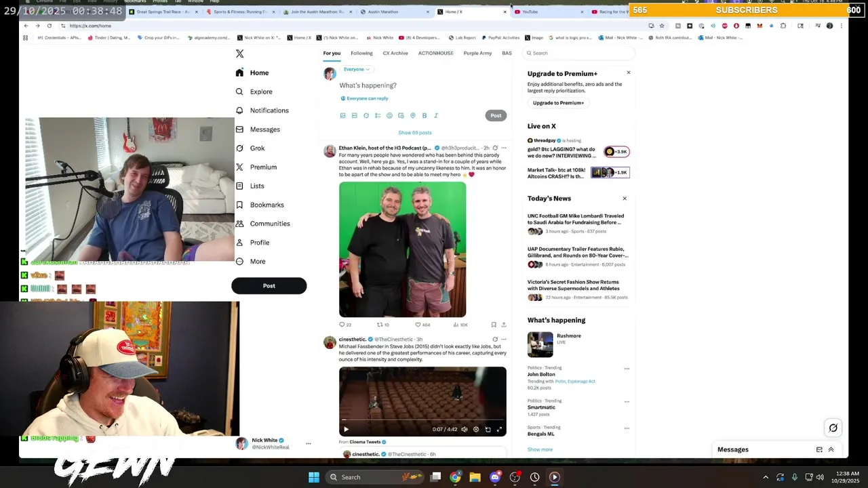The width and height of the screenshot is (868, 488).
Task: Switch to the AC7IONHOUSE tab
Action: [x=435, y=53]
